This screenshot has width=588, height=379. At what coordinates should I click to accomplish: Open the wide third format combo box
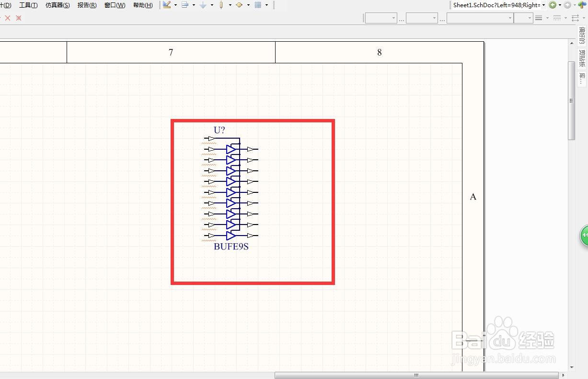click(x=480, y=18)
